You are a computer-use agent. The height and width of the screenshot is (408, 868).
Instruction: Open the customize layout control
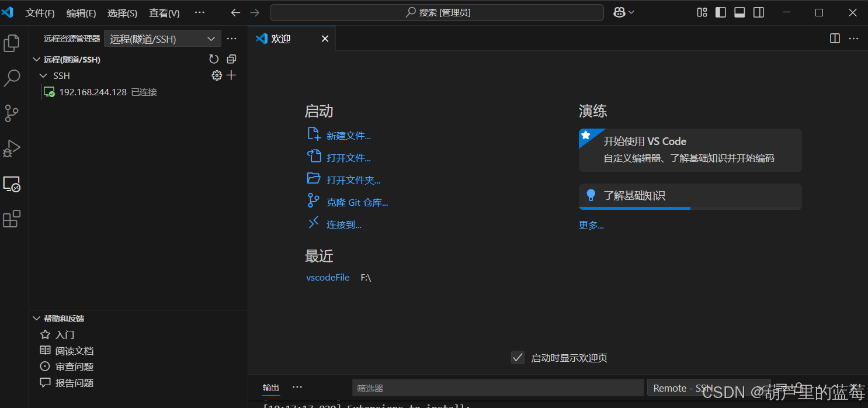(x=702, y=12)
